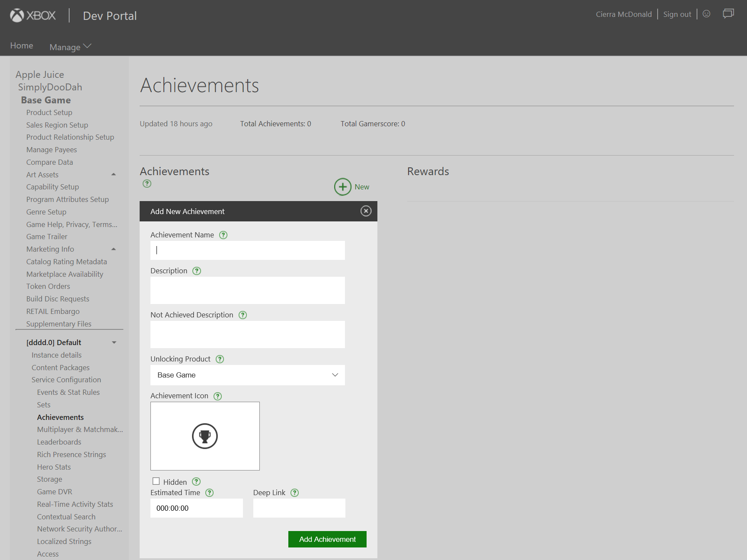This screenshot has width=747, height=560.
Task: Open help for Unlocking Product
Action: pyautogui.click(x=220, y=359)
